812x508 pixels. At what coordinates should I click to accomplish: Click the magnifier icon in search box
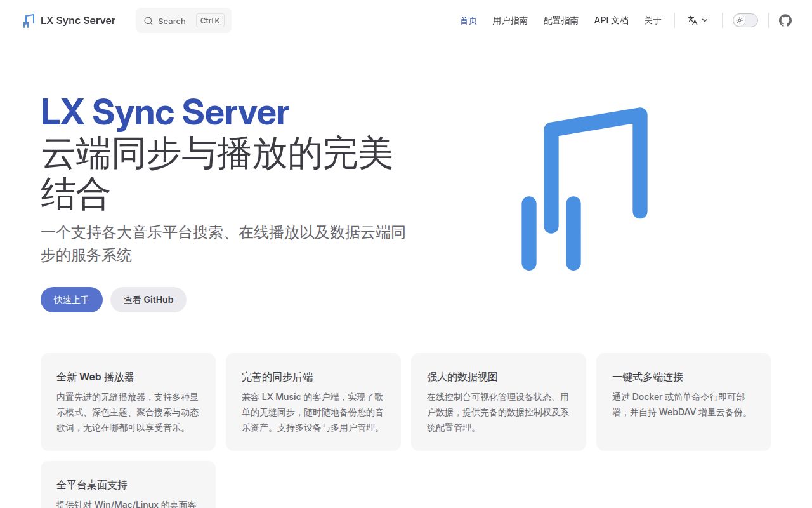pyautogui.click(x=148, y=21)
